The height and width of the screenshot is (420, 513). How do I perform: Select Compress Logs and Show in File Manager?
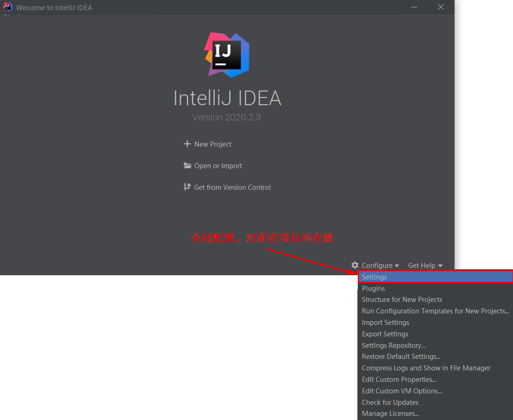point(435,368)
